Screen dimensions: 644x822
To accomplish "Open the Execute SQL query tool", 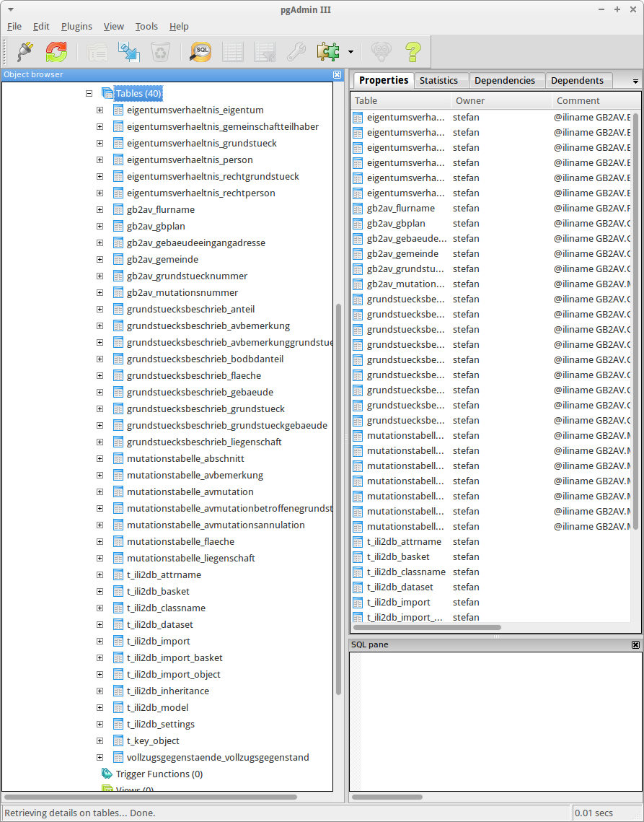I will (x=200, y=51).
